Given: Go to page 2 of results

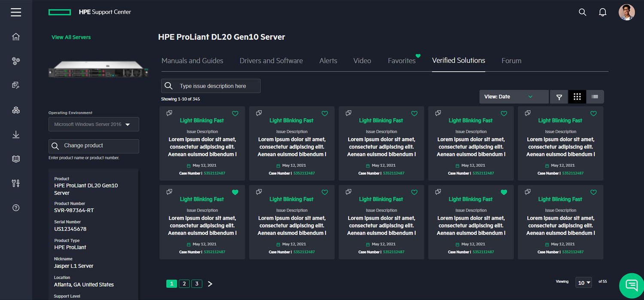Looking at the screenshot, I should [184, 284].
